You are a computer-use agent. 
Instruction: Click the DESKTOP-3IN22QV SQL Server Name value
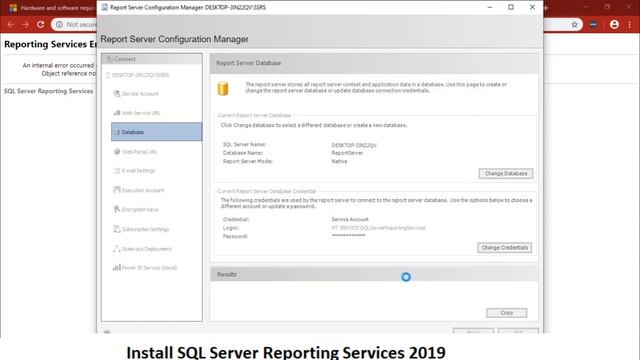point(354,145)
